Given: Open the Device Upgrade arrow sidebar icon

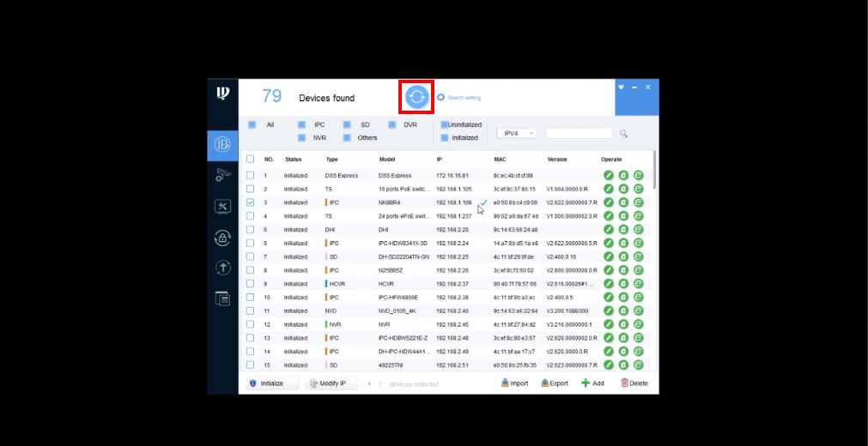Looking at the screenshot, I should [222, 268].
